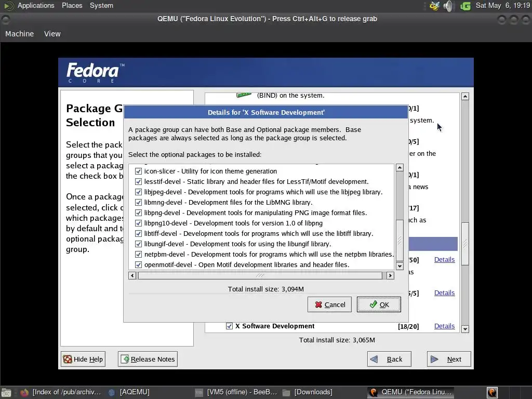532x399 pixels.
Task: Open Details link beside [5/5] group
Action: click(444, 293)
